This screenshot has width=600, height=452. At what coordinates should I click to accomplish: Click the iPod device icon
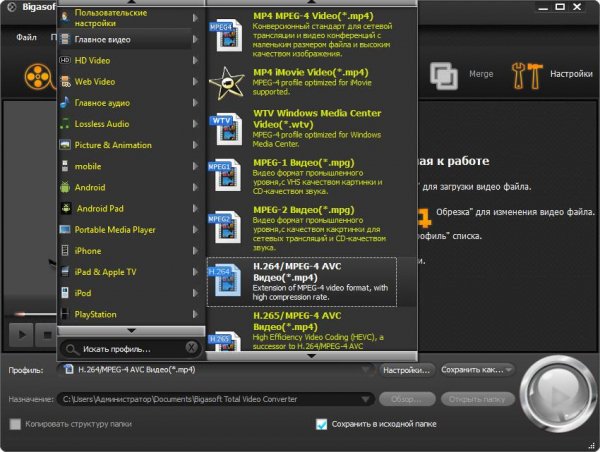click(65, 293)
